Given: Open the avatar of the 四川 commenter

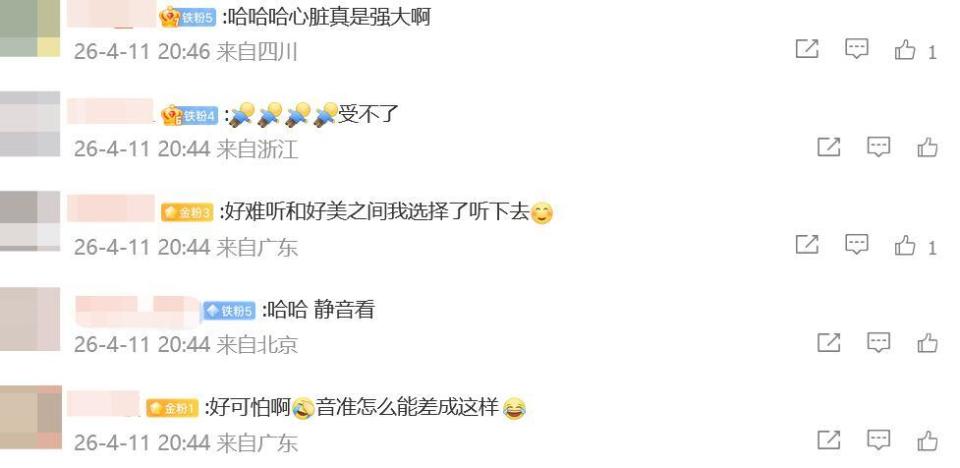Looking at the screenshot, I should pos(30,28).
